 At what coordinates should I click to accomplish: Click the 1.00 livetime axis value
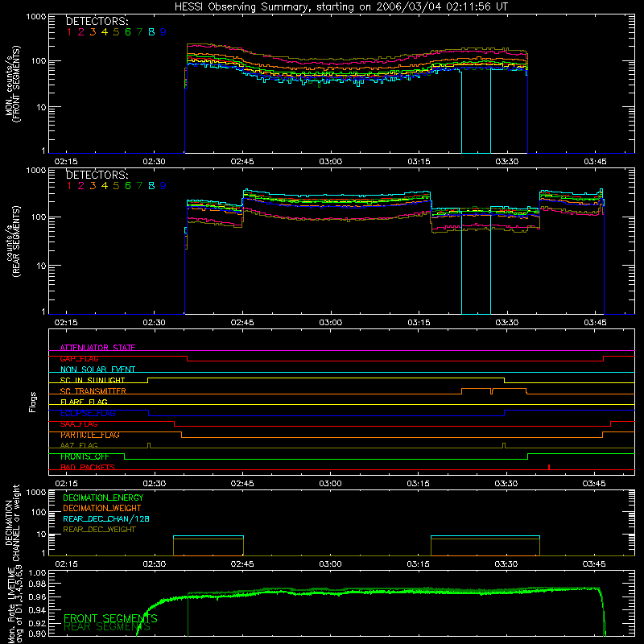tap(38, 573)
